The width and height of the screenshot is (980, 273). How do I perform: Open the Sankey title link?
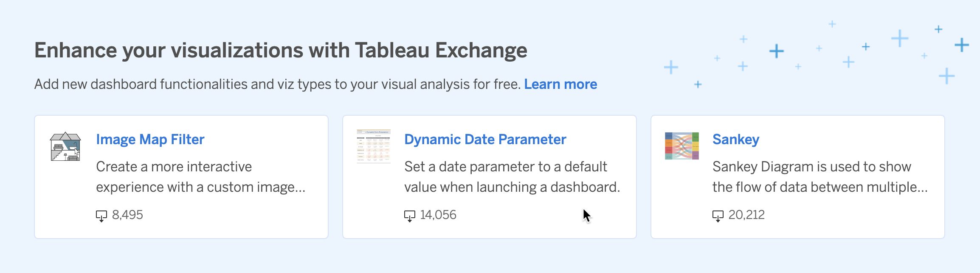click(736, 139)
